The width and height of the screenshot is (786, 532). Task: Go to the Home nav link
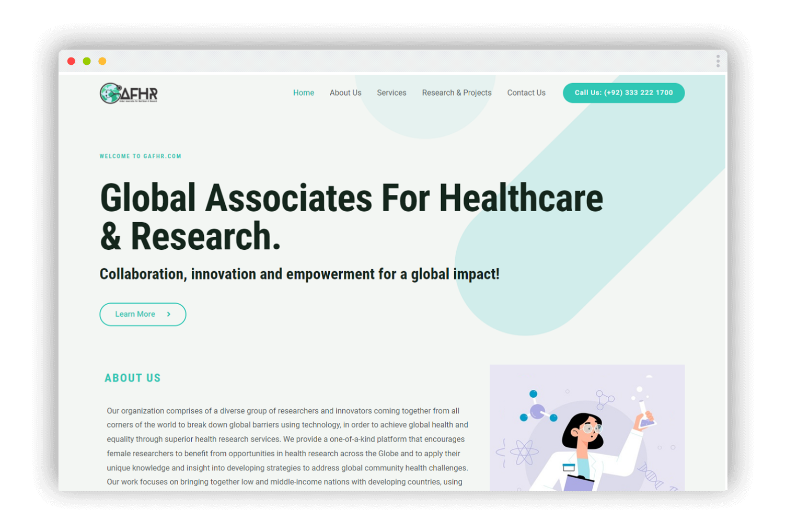pyautogui.click(x=303, y=92)
